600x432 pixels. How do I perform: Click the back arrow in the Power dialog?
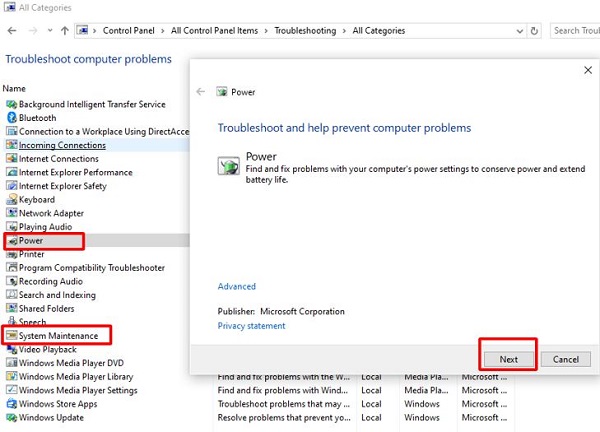point(201,91)
